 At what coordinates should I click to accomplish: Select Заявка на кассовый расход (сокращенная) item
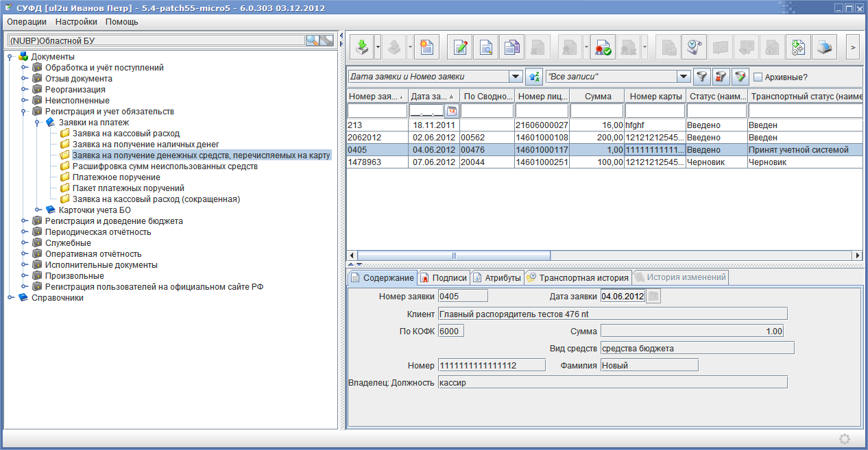pos(156,199)
